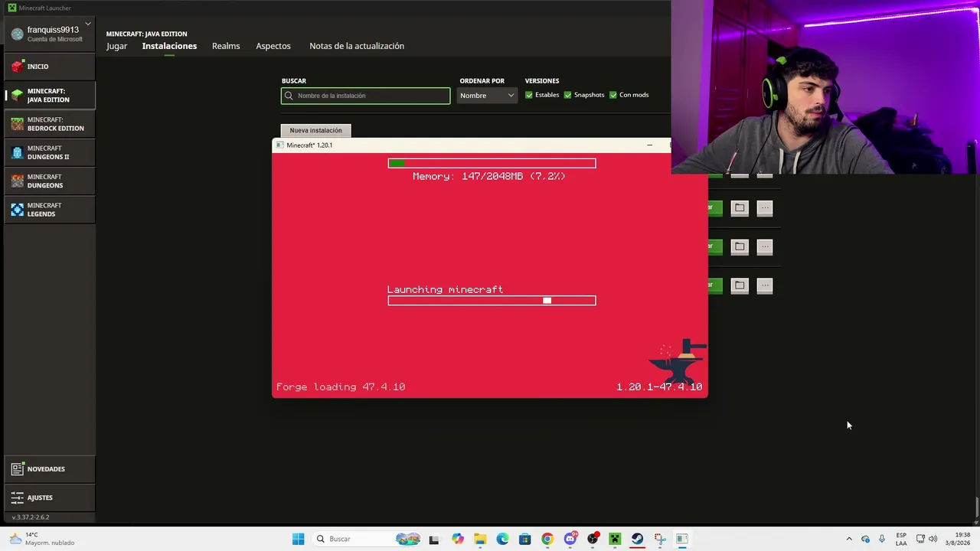Open the Windows Start menu

point(298,539)
